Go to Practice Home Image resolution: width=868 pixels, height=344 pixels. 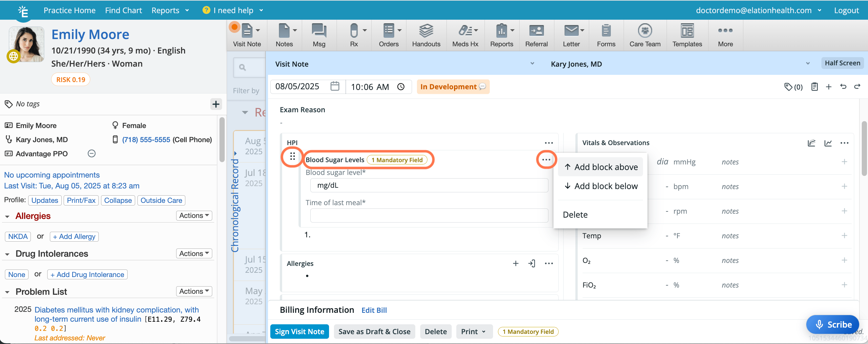pyautogui.click(x=70, y=11)
